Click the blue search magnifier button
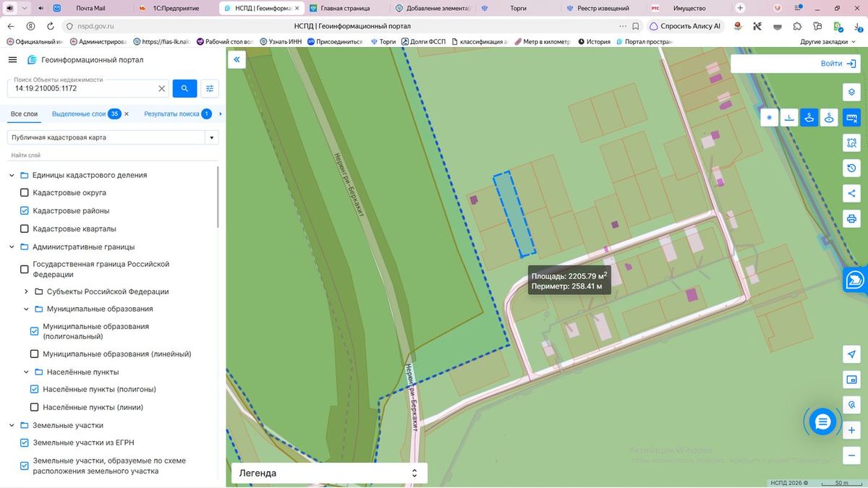868x488 pixels. pyautogui.click(x=184, y=88)
